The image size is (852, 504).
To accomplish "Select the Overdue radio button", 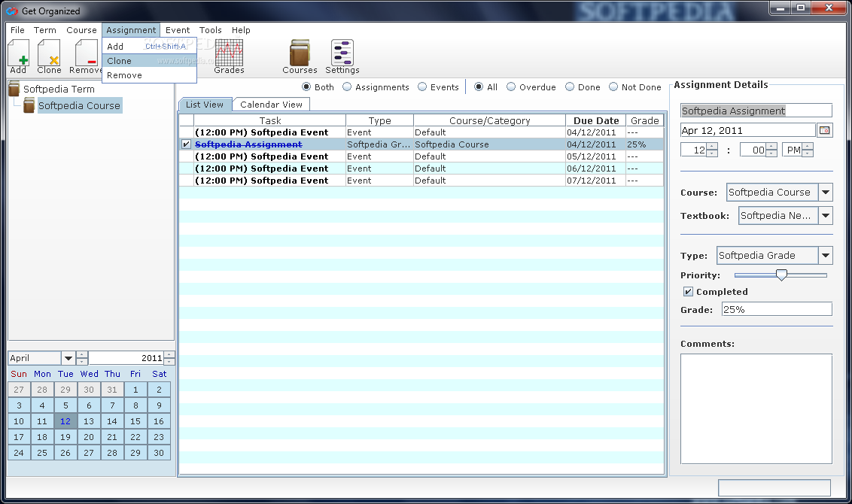I will [x=511, y=87].
